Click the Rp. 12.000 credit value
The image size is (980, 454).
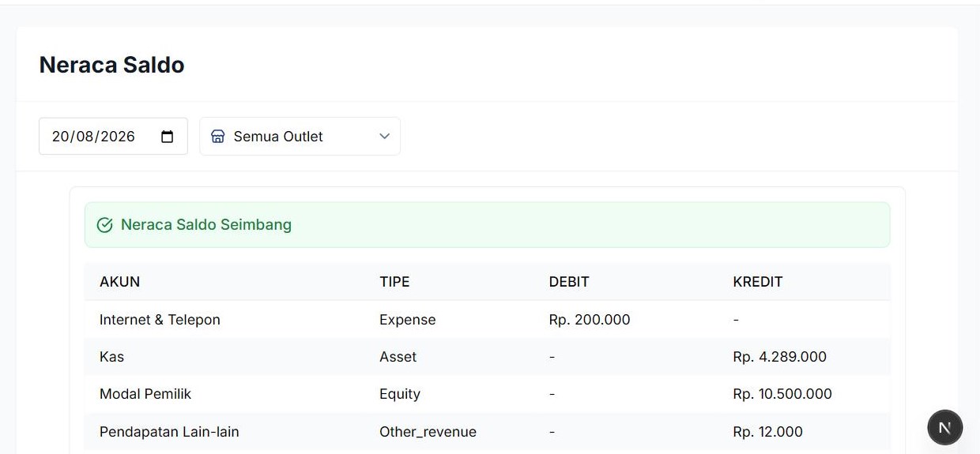pyautogui.click(x=768, y=432)
